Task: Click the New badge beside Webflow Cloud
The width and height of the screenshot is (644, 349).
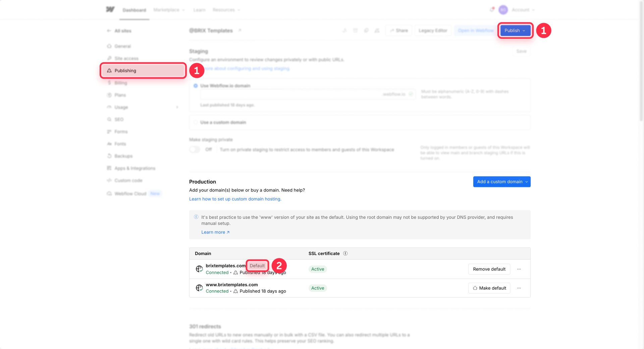Action: [155, 194]
